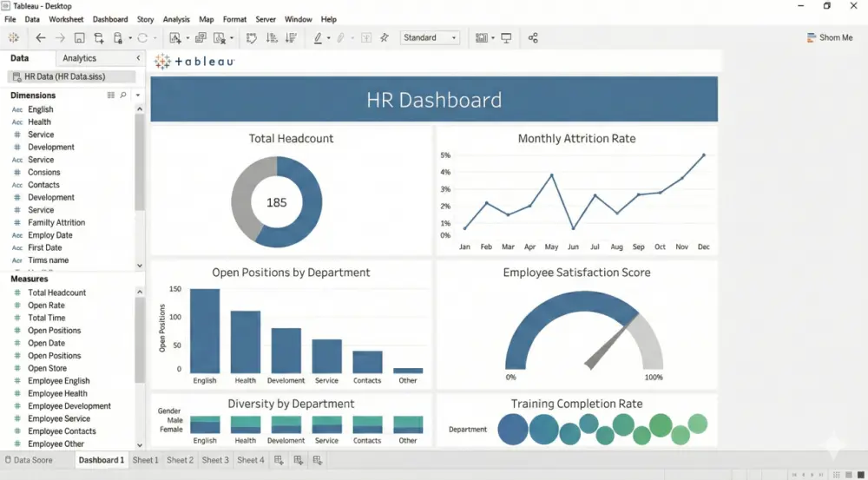
Task: Click the Tableau start page logo icon
Action: [13, 37]
